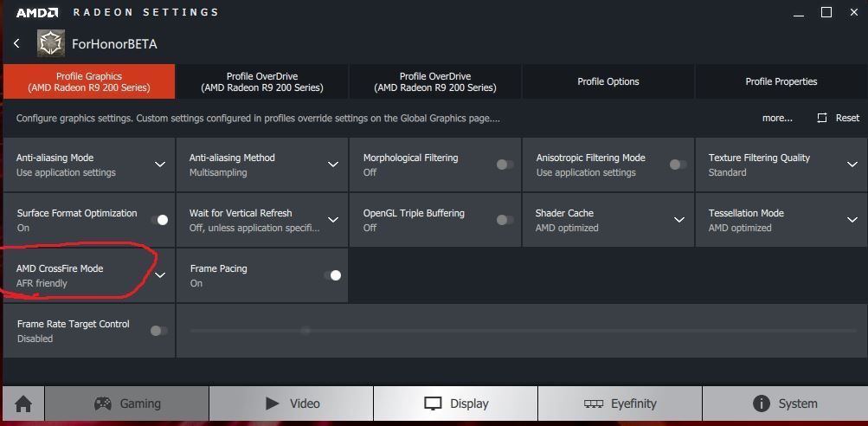Go to the Display section
The height and width of the screenshot is (426, 868).
455,403
